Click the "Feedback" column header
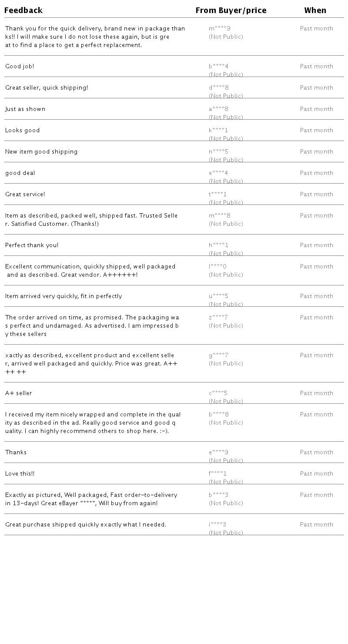 (x=23, y=10)
